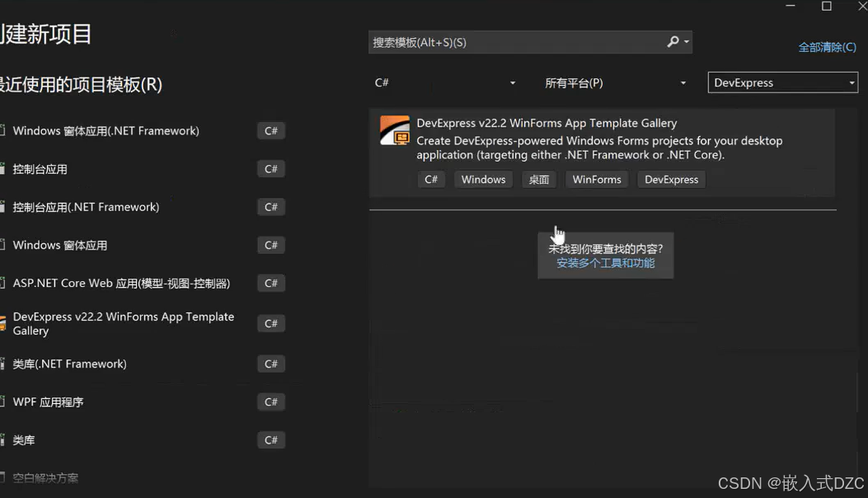868x498 pixels.
Task: Click C# badge beside WPF 应用程序
Action: 270,402
